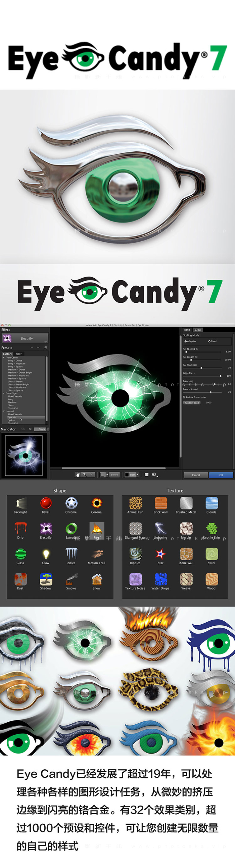Select the Zoom magnifier tool
Screen dimensions: 235x868
pyautogui.click(x=84, y=474)
